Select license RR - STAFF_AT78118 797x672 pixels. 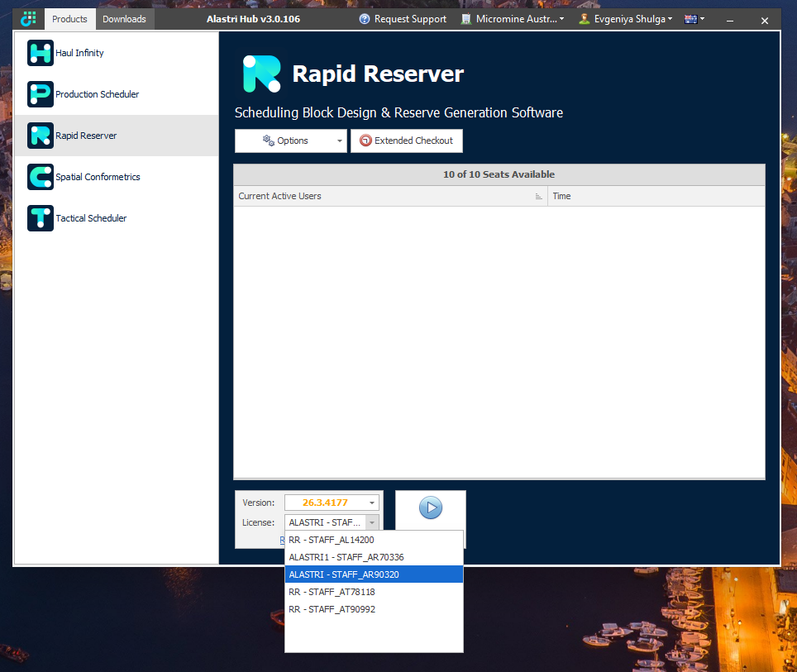374,592
